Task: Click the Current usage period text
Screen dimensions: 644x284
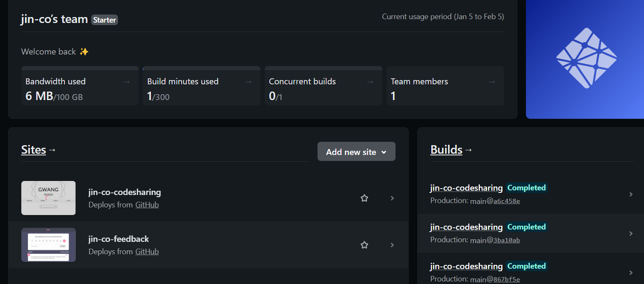Action: (443, 17)
